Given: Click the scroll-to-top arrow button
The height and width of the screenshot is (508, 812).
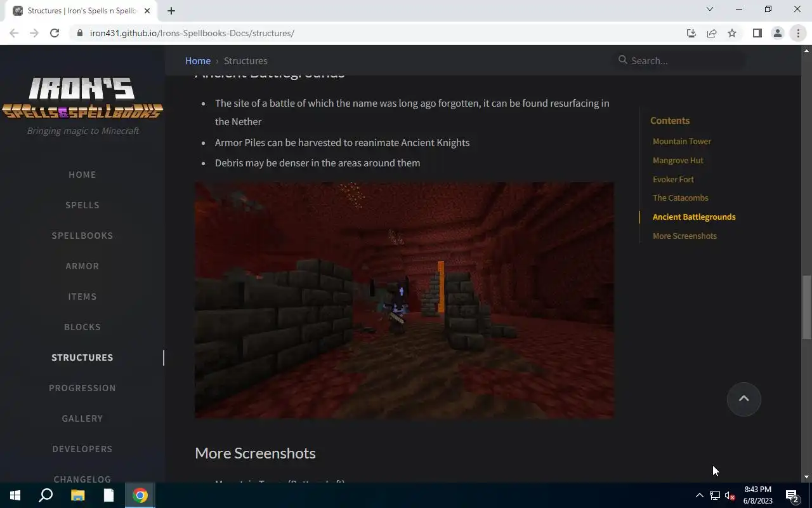Looking at the screenshot, I should 743,399.
